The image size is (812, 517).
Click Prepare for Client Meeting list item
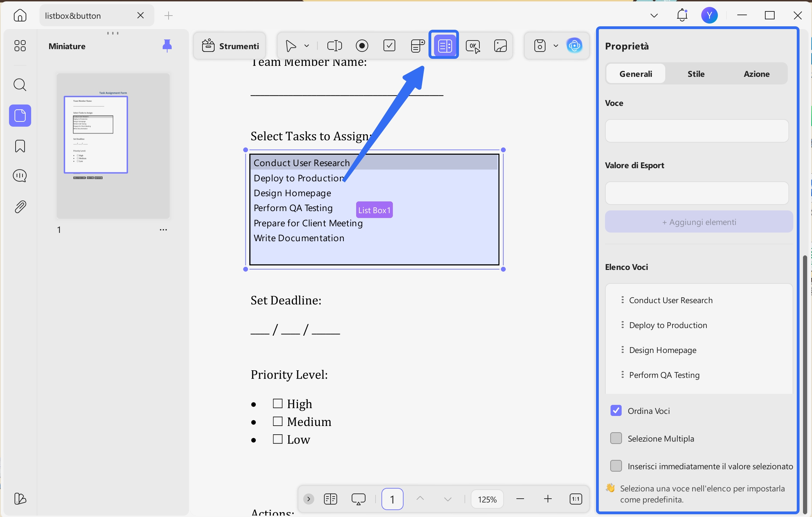pyautogui.click(x=308, y=223)
